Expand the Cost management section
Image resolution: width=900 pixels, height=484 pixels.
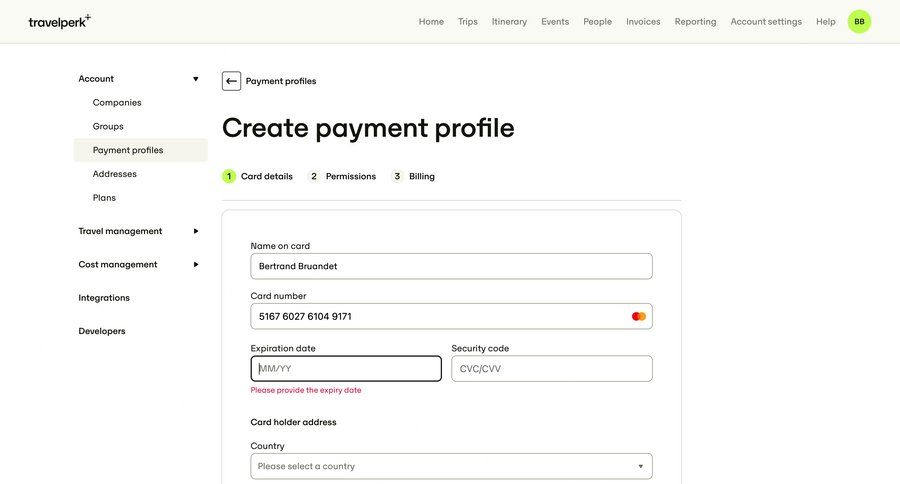(196, 264)
